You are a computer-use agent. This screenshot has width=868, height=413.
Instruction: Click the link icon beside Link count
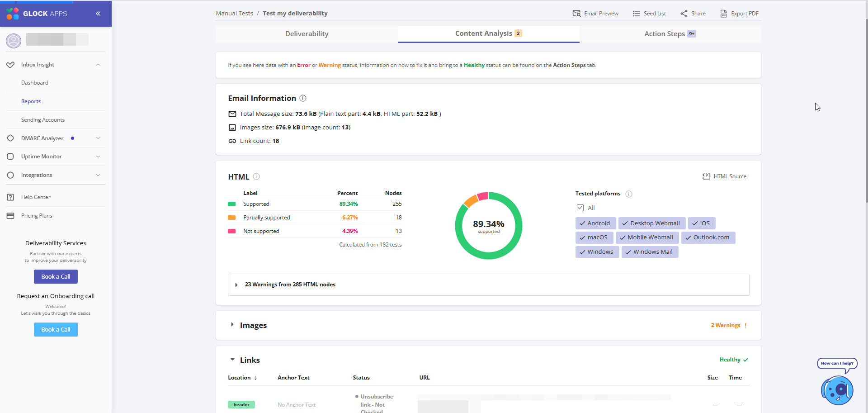232,141
